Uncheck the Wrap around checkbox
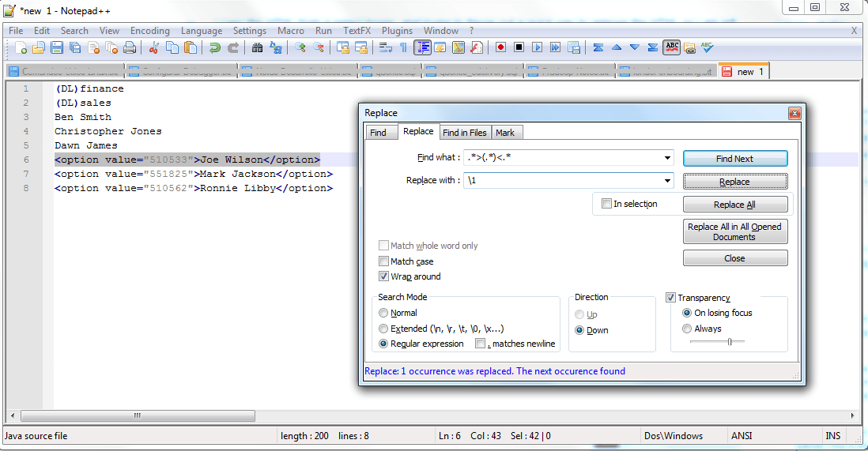Screen dimensions: 868x451 (384, 276)
